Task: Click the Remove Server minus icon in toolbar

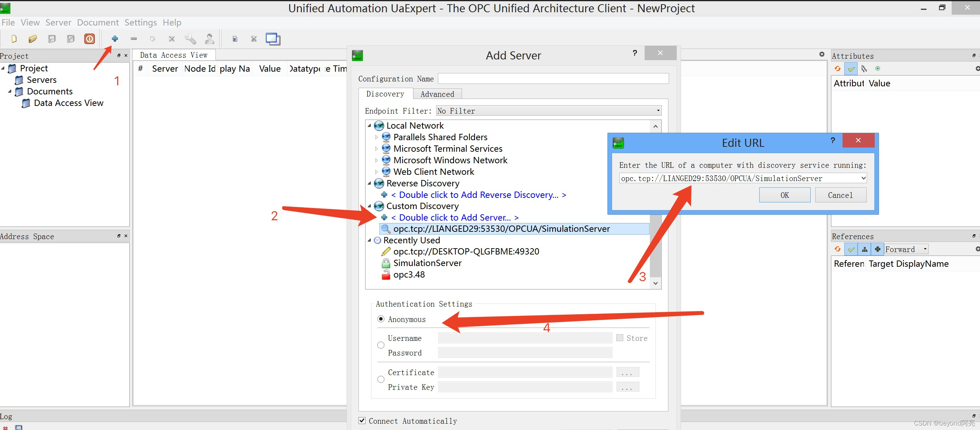Action: pos(134,39)
